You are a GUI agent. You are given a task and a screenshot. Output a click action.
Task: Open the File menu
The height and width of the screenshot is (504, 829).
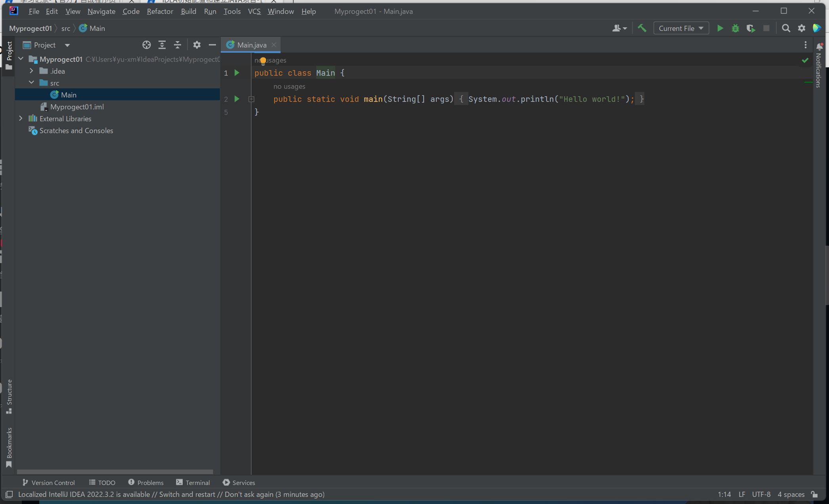click(x=34, y=11)
